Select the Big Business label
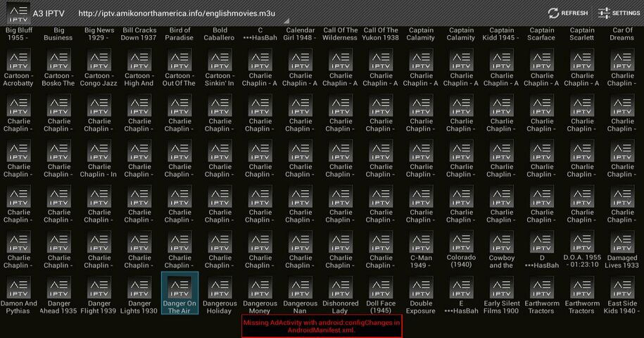Viewport: 644px width, 338px height. pyautogui.click(x=58, y=34)
